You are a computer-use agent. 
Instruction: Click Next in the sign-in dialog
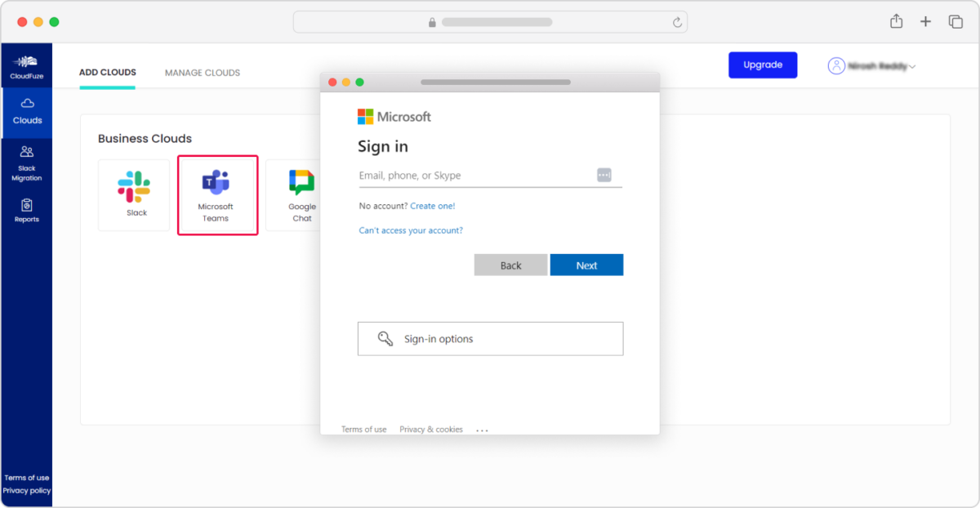tap(586, 265)
